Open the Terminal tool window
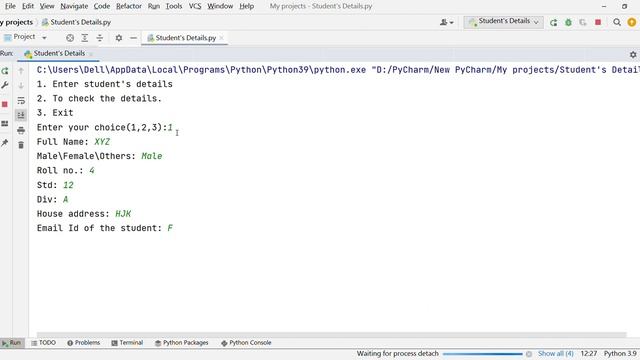The width and height of the screenshot is (640, 360). tap(127, 343)
